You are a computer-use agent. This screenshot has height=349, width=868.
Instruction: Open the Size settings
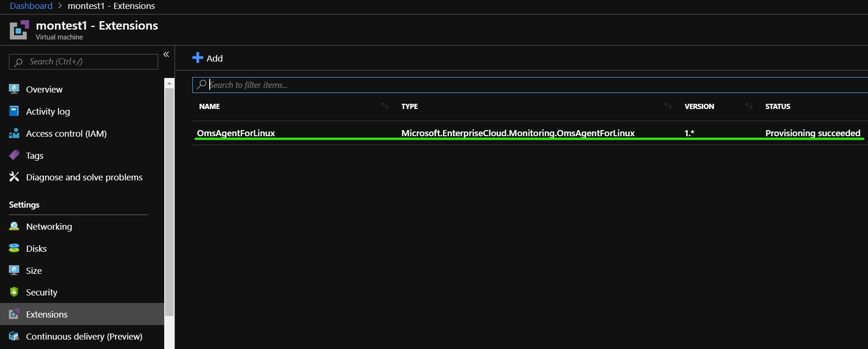tap(34, 271)
